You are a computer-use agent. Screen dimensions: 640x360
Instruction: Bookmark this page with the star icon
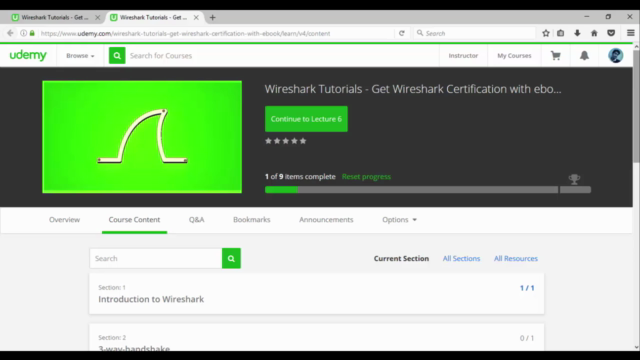click(x=546, y=33)
